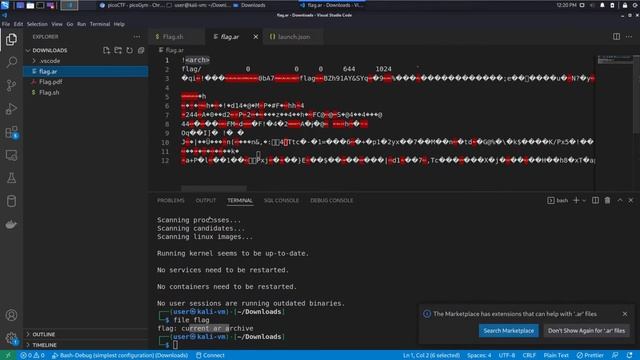Open the Go menu
The height and width of the screenshot is (360, 640).
click(x=70, y=24)
